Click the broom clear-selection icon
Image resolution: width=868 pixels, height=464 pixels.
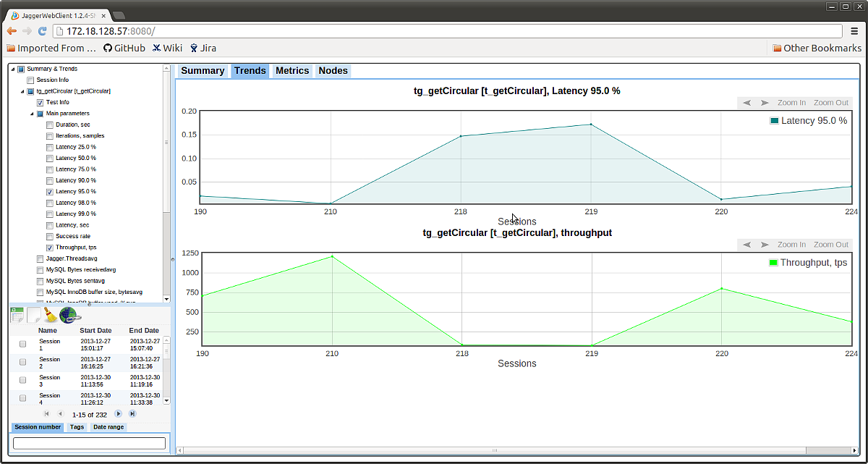(50, 314)
